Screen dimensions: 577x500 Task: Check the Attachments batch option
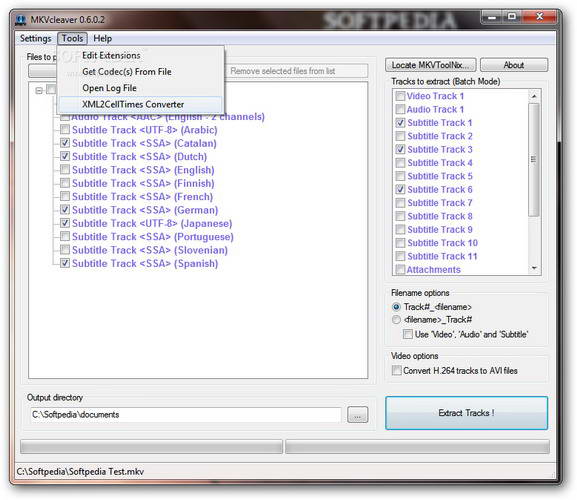[400, 269]
